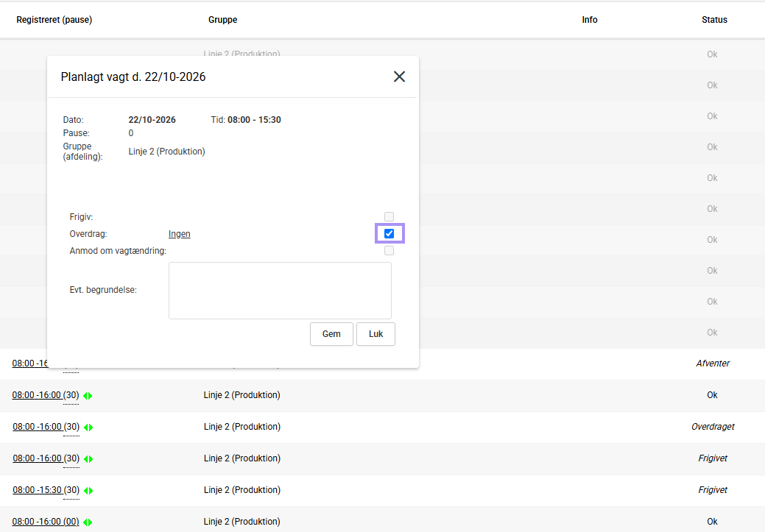
Task: Click Frigivet status in the 08:00-16:00 row
Action: [713, 458]
